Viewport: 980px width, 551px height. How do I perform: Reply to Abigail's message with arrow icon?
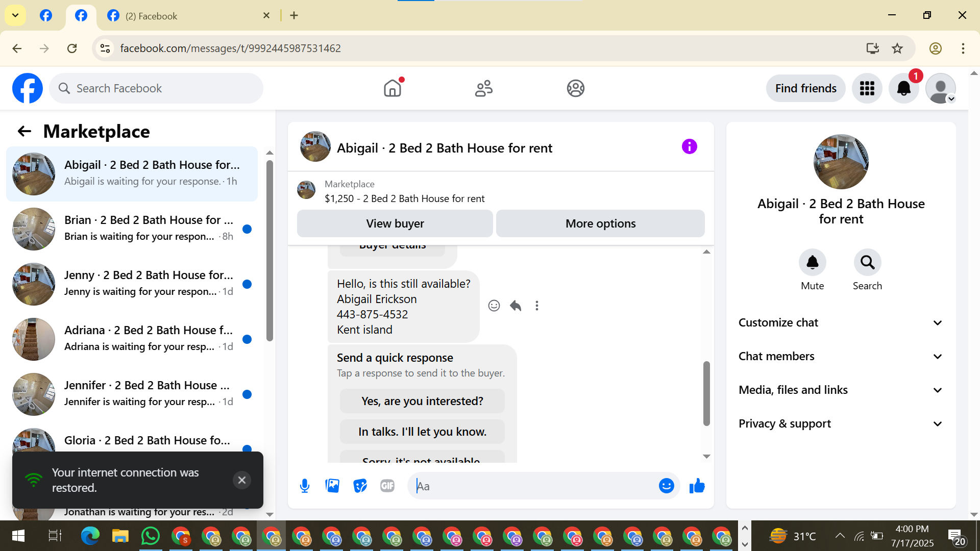[516, 306]
